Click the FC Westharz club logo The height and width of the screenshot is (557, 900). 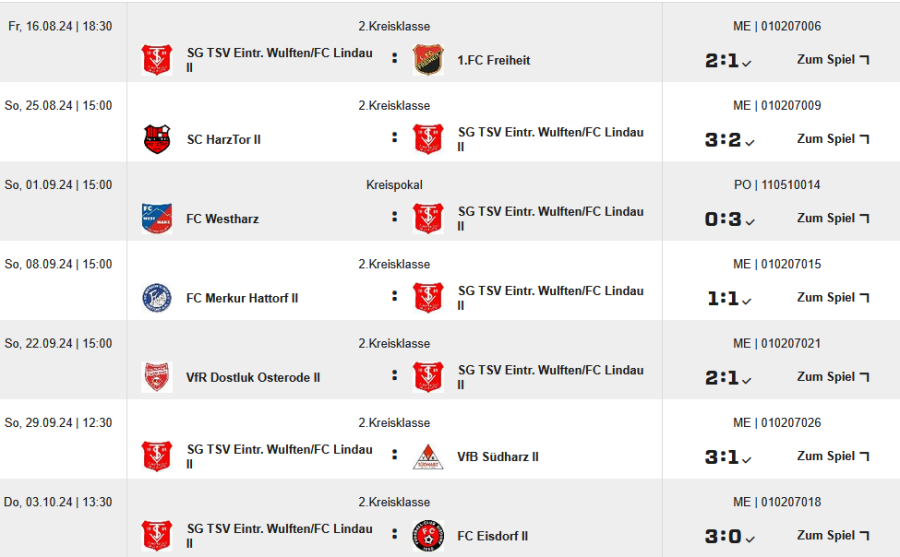point(157,218)
